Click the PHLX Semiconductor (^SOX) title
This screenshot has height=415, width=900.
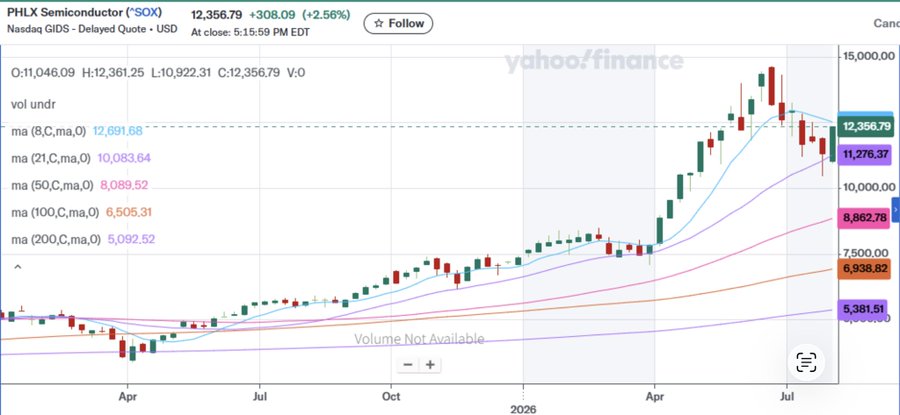click(x=84, y=13)
